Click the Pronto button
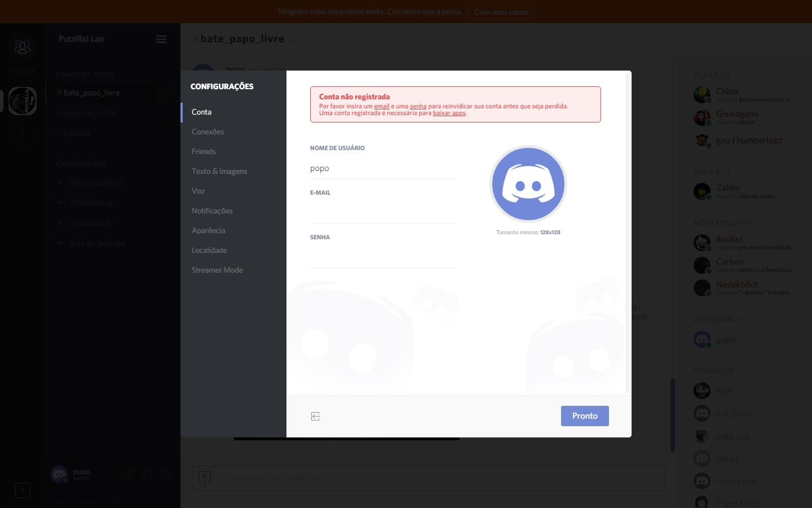The image size is (812, 508). click(585, 416)
